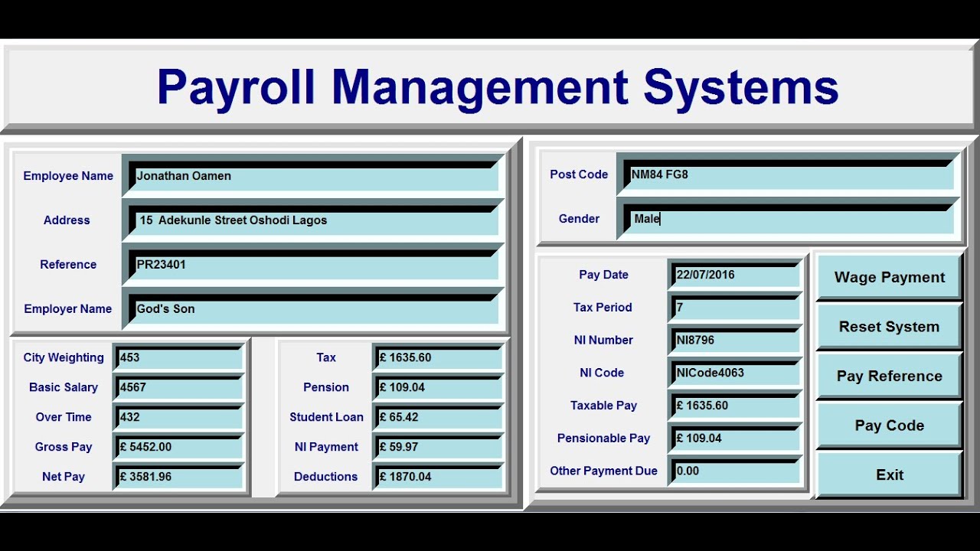Click the Reset System button
The width and height of the screenshot is (980, 551).
coord(890,327)
